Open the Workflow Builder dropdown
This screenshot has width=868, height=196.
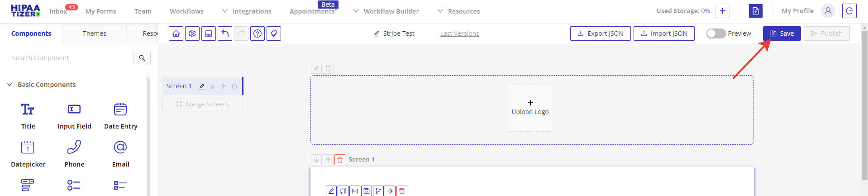386,11
